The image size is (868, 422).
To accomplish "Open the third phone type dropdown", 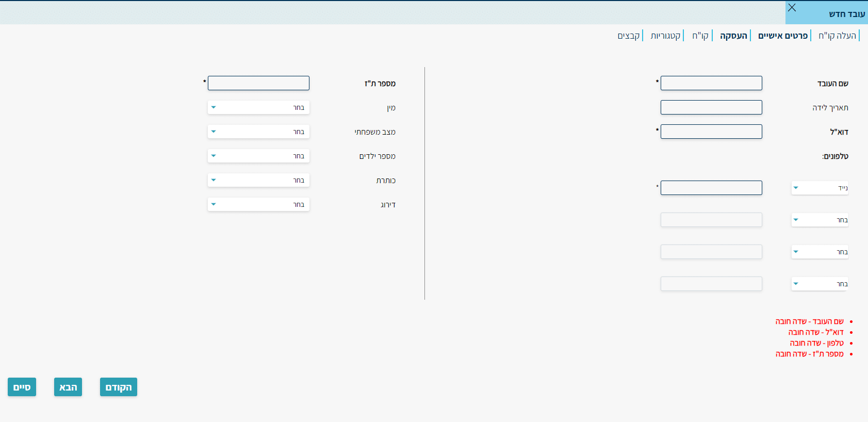I will [820, 252].
